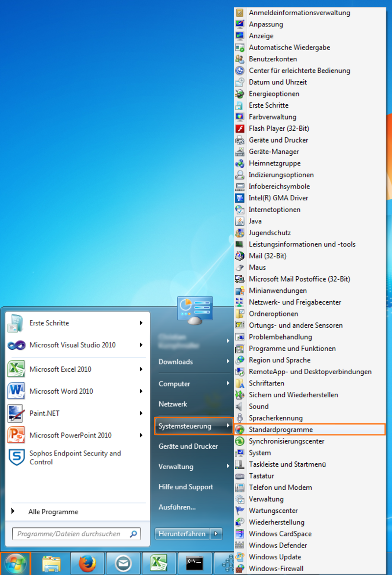This screenshot has width=392, height=575.
Task: Expand the Paint.NET jump list arrow
Action: tap(141, 413)
